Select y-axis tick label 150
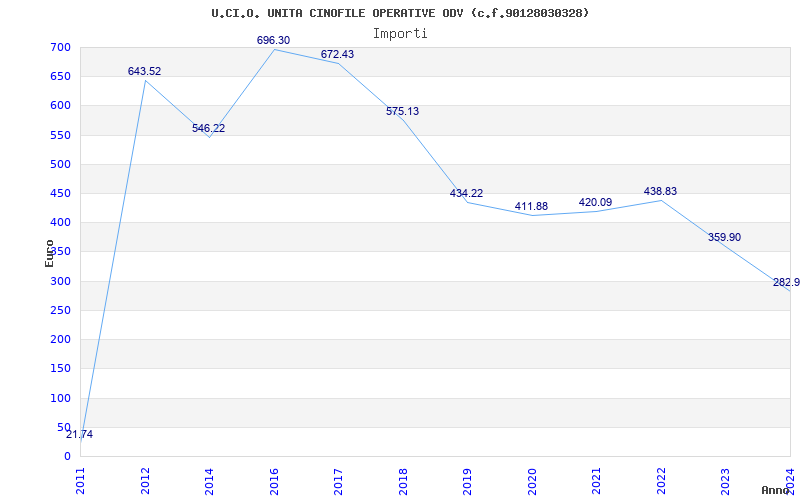This screenshot has width=800, height=500. (x=61, y=369)
